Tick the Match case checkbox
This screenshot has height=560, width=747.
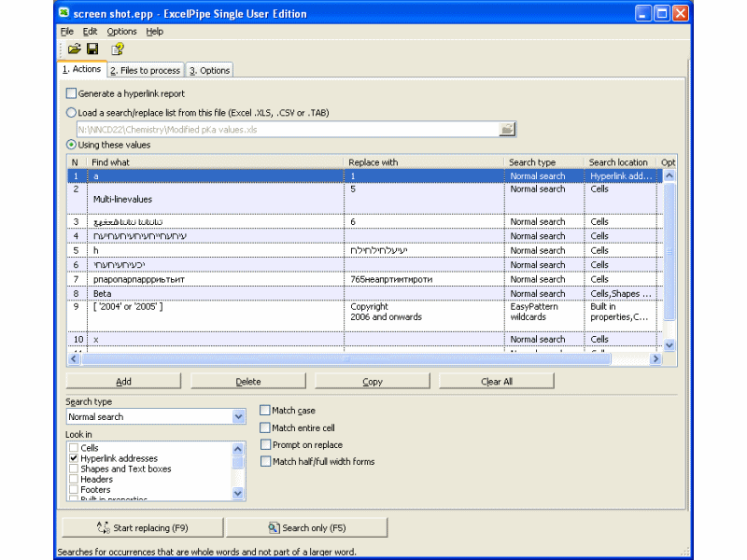(265, 411)
